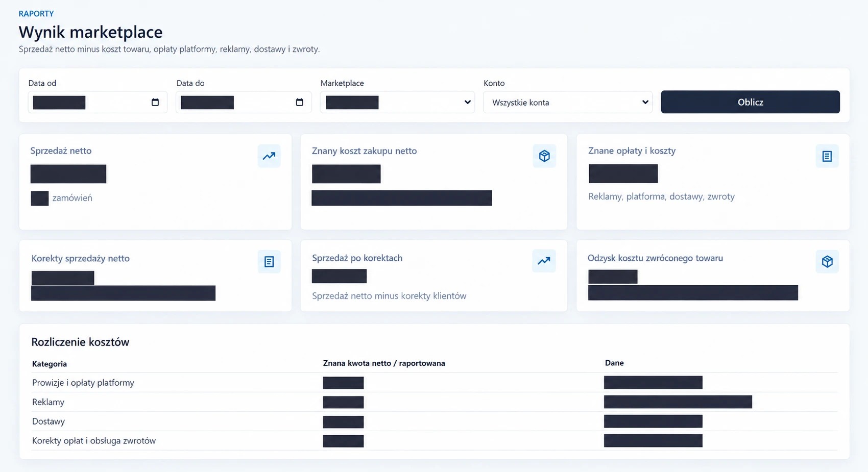
Task: Click the 'Sprzedaż netto minus korekty klientów' caption
Action: (389, 296)
